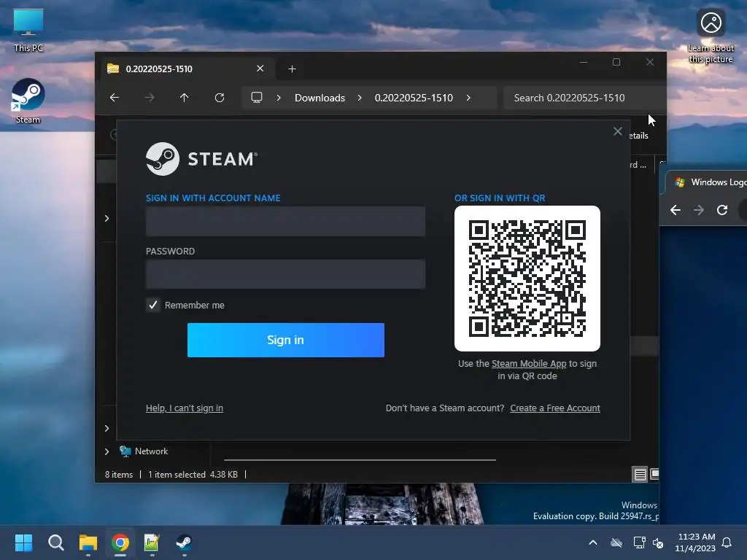Click the Steam logo in the dialog
747x560 pixels.
pos(201,159)
